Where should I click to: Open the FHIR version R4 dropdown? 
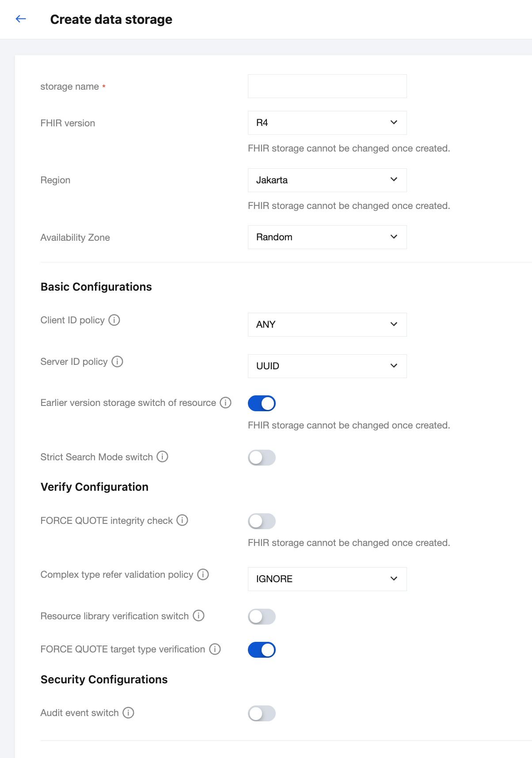click(327, 123)
